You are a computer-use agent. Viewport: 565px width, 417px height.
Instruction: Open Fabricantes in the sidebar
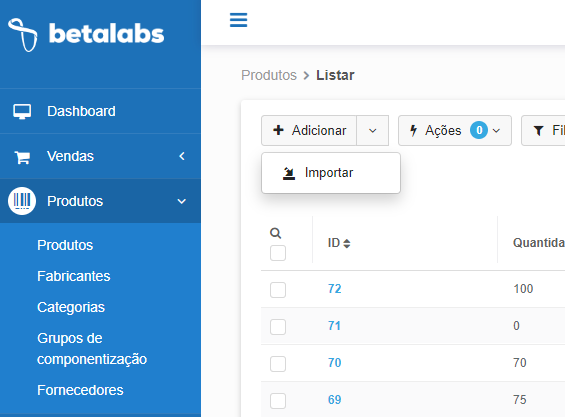click(x=74, y=276)
